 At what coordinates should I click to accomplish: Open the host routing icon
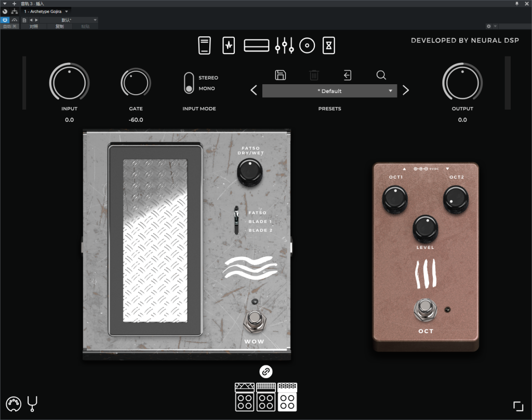click(x=14, y=11)
